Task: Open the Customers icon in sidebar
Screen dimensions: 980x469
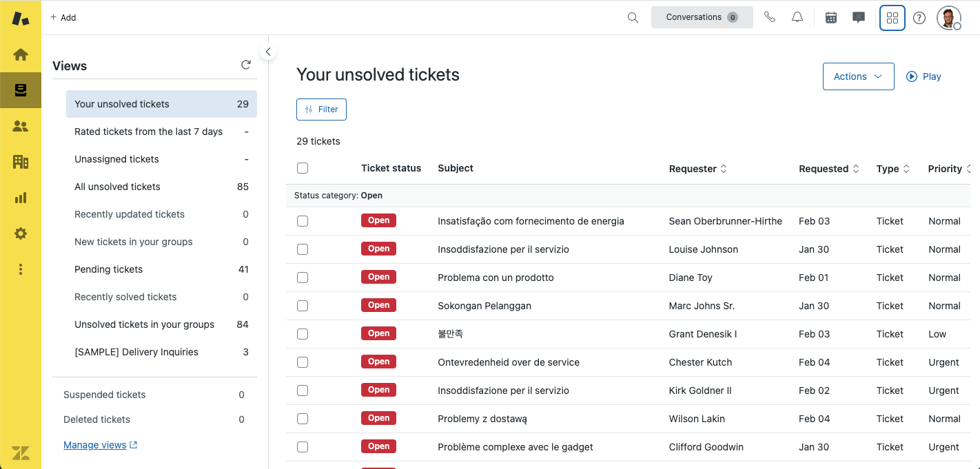Action: click(21, 126)
